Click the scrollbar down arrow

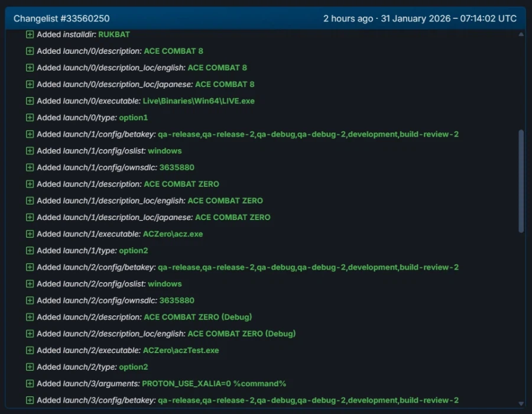click(x=521, y=403)
